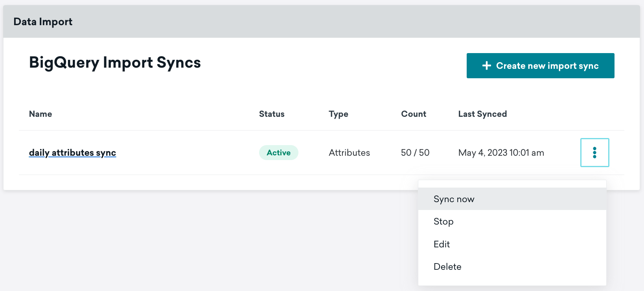The image size is (644, 291).
Task: Select Sync now from the menu
Action: click(454, 199)
